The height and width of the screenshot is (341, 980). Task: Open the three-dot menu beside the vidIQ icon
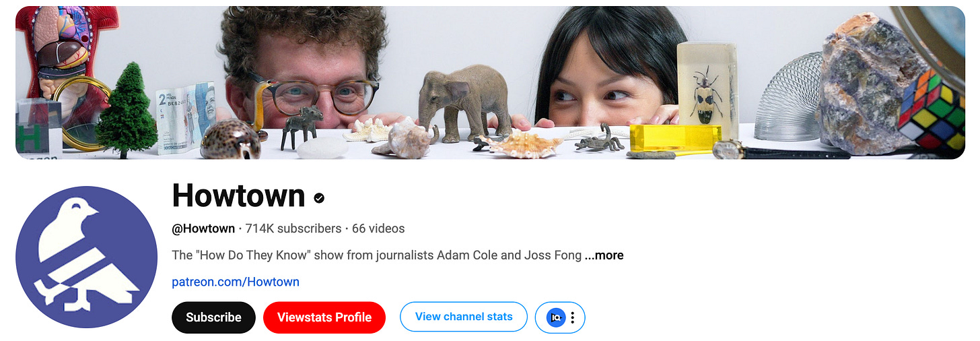(573, 317)
